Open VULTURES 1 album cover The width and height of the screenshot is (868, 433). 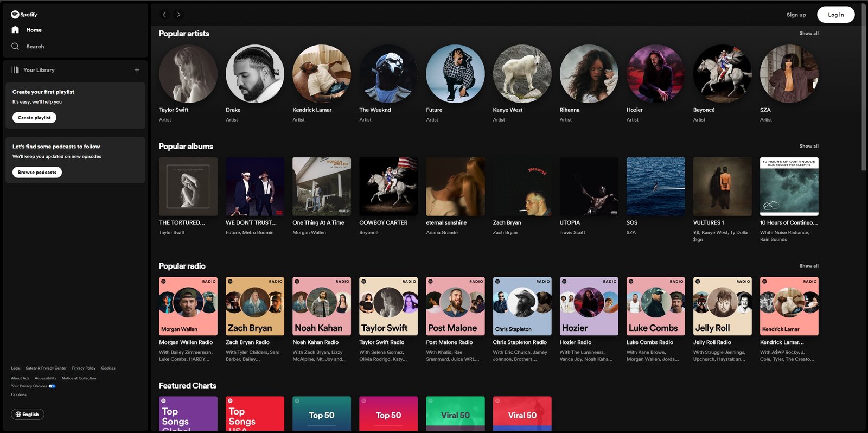point(722,187)
